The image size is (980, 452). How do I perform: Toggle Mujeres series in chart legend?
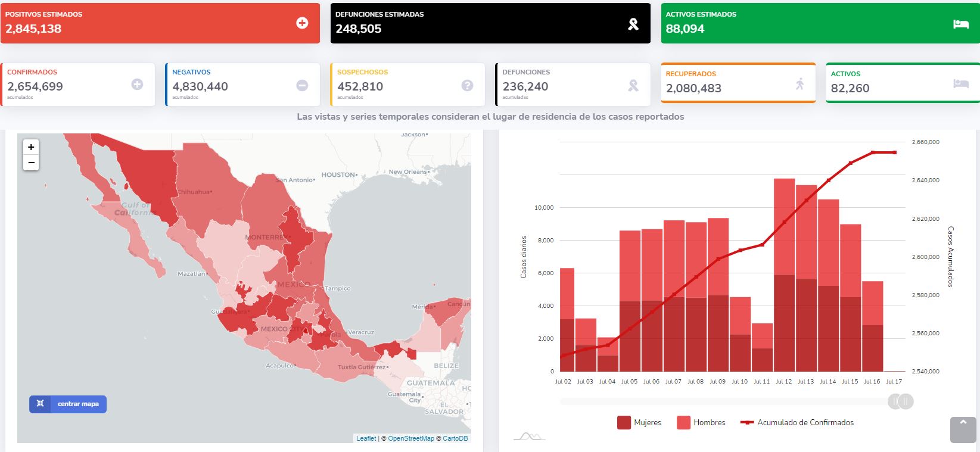(x=640, y=423)
